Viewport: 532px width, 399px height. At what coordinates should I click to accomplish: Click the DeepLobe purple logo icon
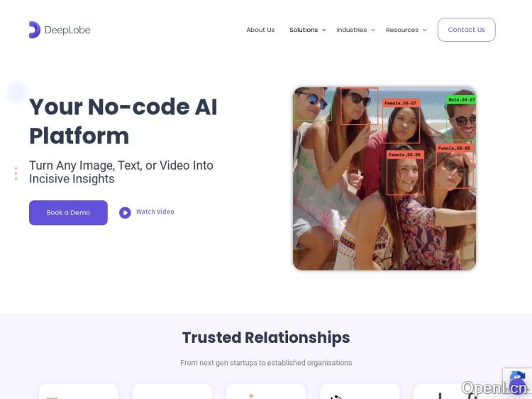coord(35,30)
